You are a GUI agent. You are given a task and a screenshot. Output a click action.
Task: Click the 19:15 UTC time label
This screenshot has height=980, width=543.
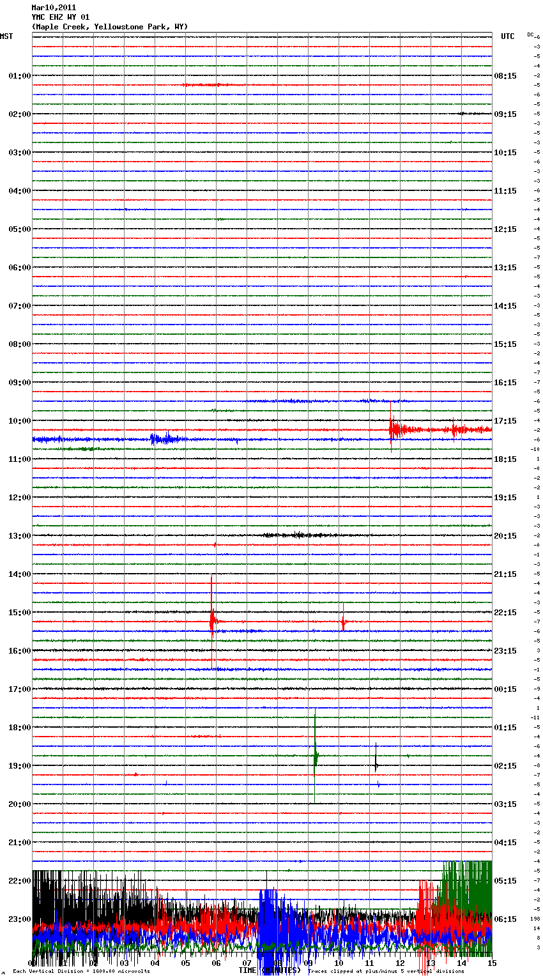click(x=505, y=498)
